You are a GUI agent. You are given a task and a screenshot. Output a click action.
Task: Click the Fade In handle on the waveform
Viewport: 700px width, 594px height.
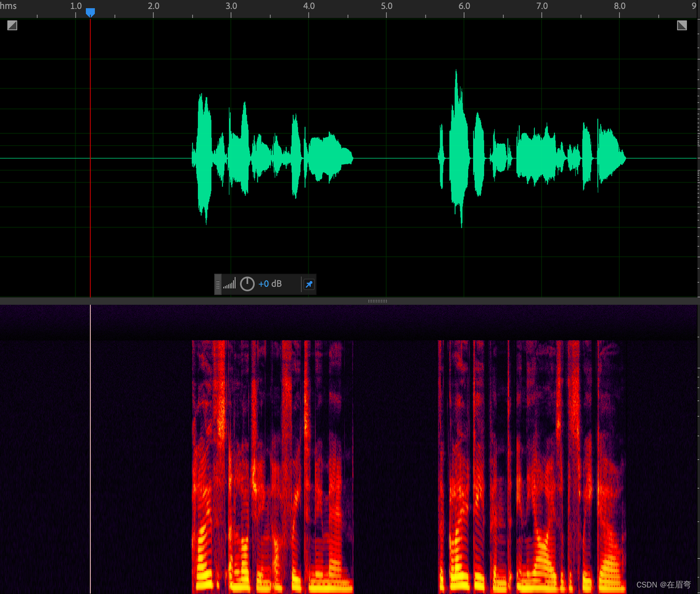click(12, 25)
